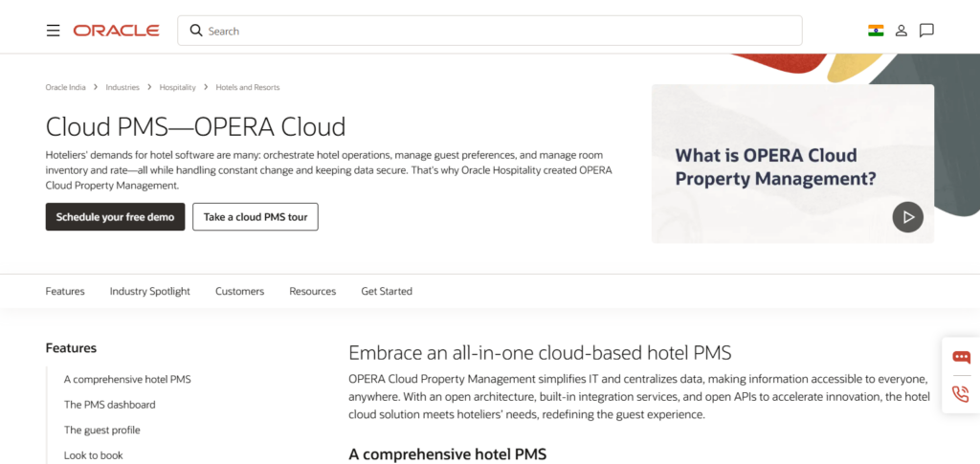Switch to the Customers tab
Viewport: 980px width, 464px height.
pyautogui.click(x=240, y=291)
